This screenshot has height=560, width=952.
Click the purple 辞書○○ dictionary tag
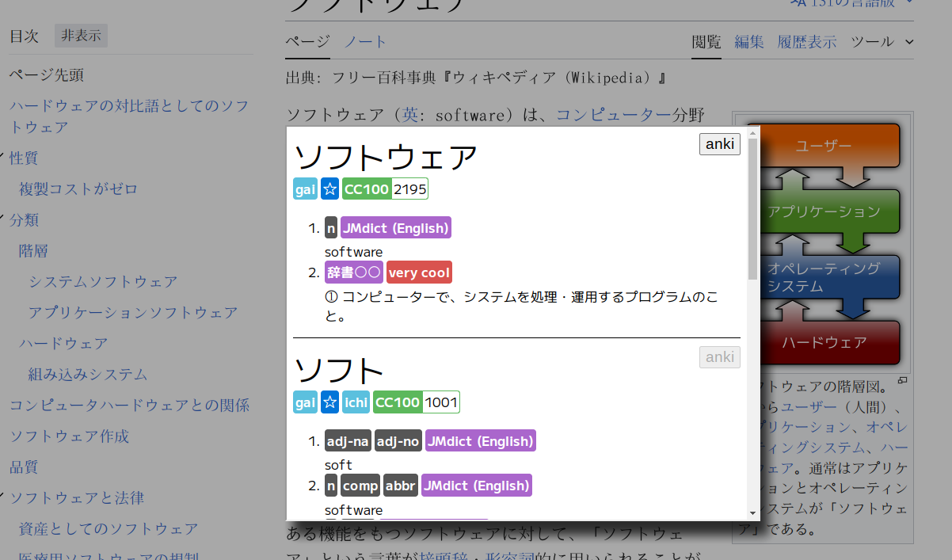(x=354, y=272)
